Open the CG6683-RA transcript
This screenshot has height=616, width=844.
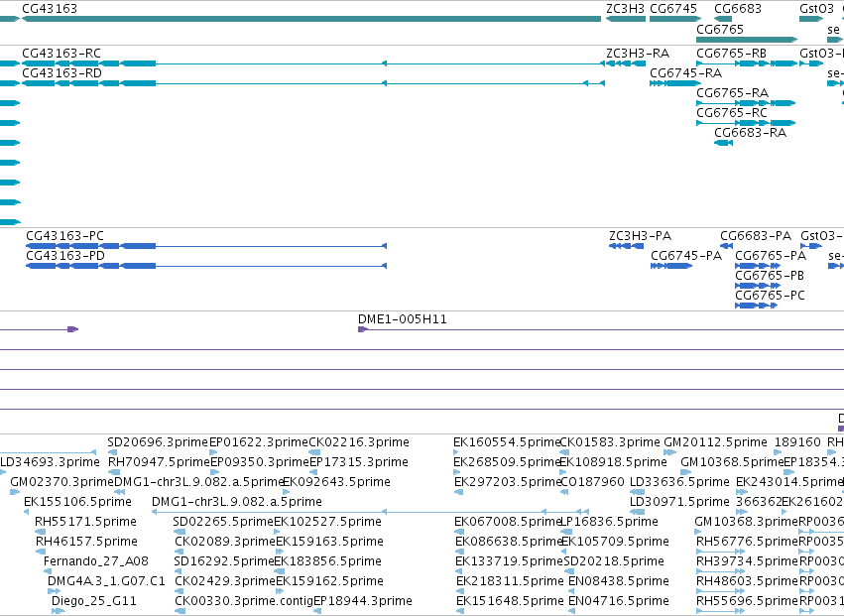coord(751,133)
